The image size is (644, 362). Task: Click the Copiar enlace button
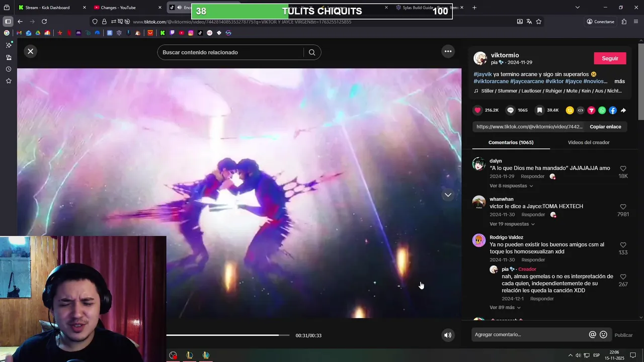(605, 127)
